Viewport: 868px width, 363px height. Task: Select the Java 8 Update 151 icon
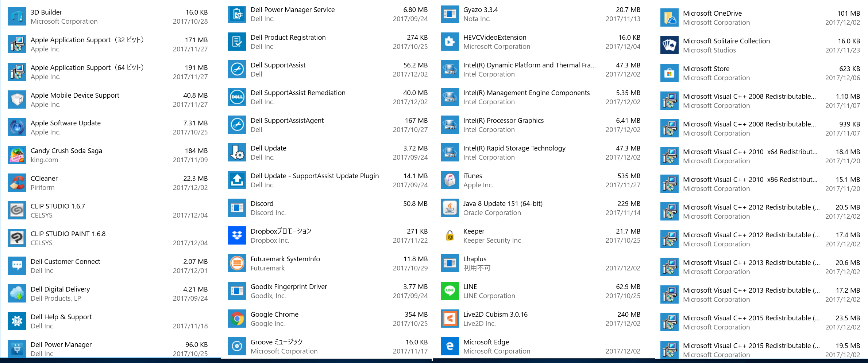tap(450, 208)
